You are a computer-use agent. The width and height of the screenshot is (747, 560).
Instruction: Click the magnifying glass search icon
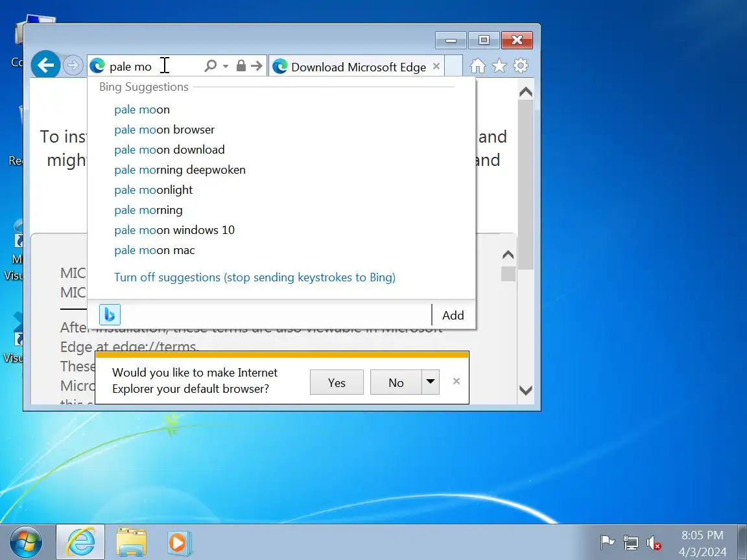tap(210, 65)
